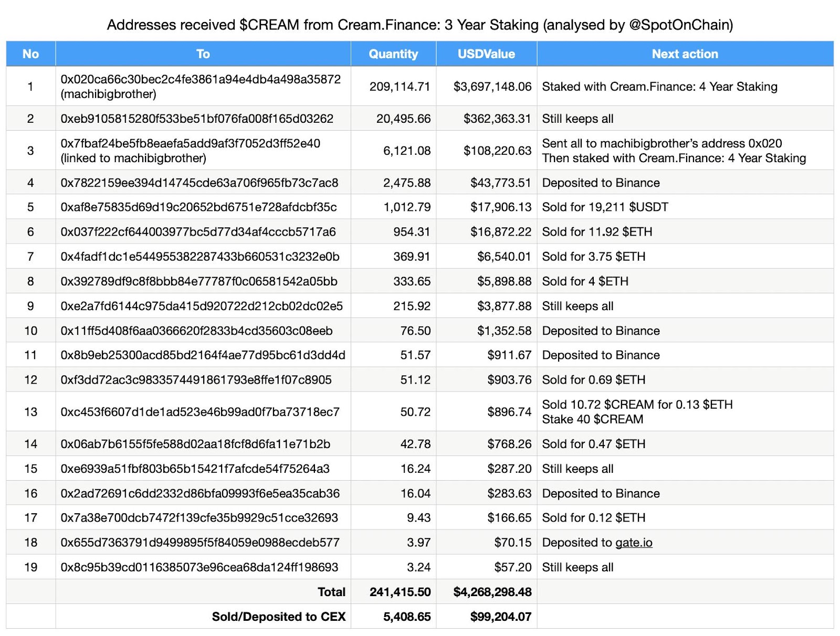Image resolution: width=840 pixels, height=636 pixels.
Task: Click row number 13 cell
Action: point(31,412)
